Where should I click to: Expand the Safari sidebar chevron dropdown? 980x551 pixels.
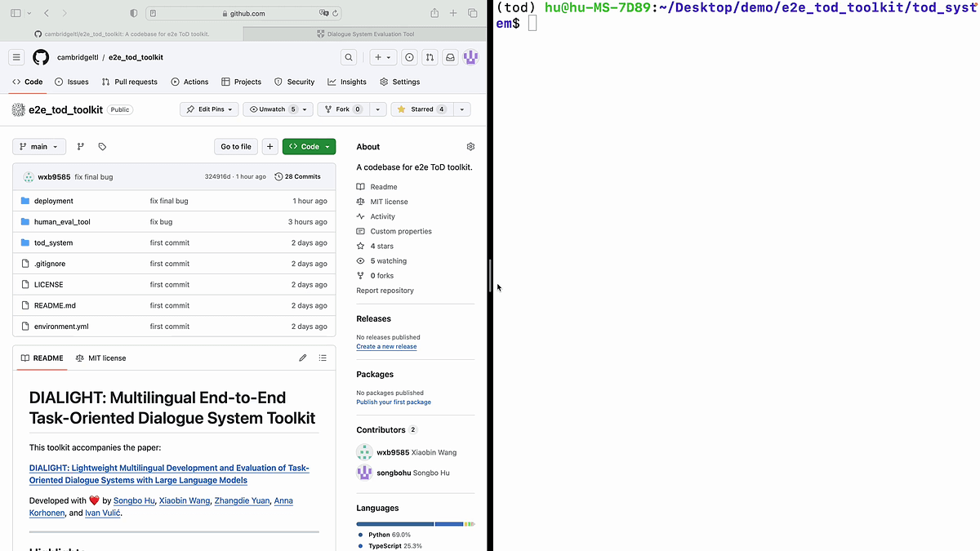click(29, 13)
